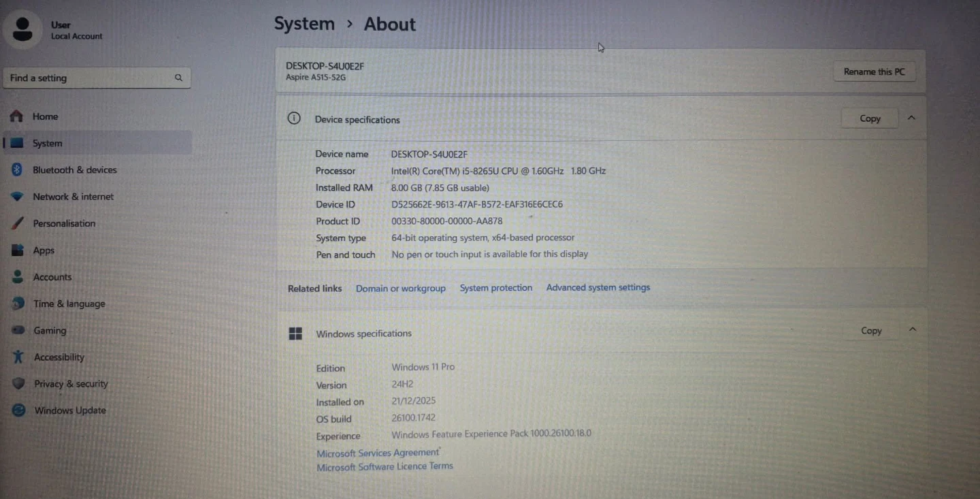Open the System protection link

[x=496, y=288]
